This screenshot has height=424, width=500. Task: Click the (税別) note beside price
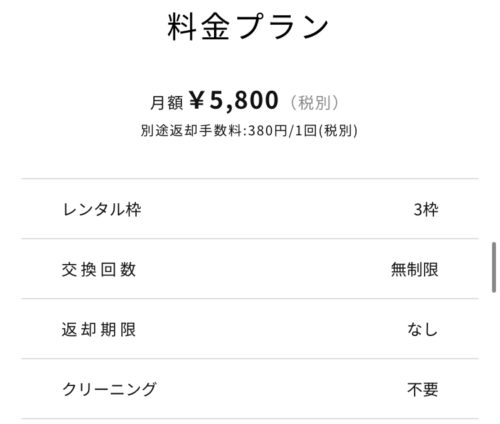(x=315, y=102)
